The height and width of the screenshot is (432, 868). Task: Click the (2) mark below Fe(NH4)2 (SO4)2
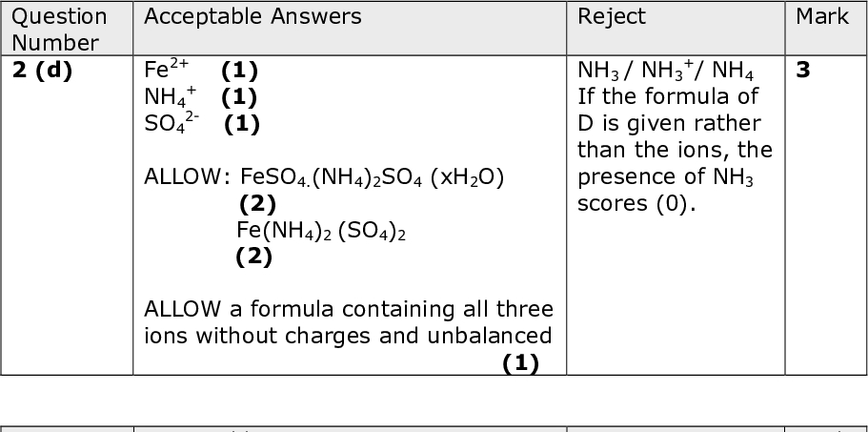point(252,257)
